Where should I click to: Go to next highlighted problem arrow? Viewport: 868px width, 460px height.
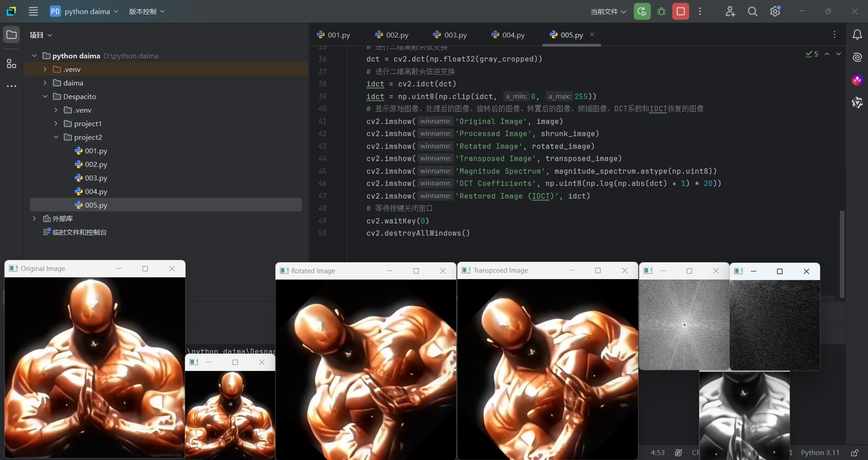pos(839,54)
